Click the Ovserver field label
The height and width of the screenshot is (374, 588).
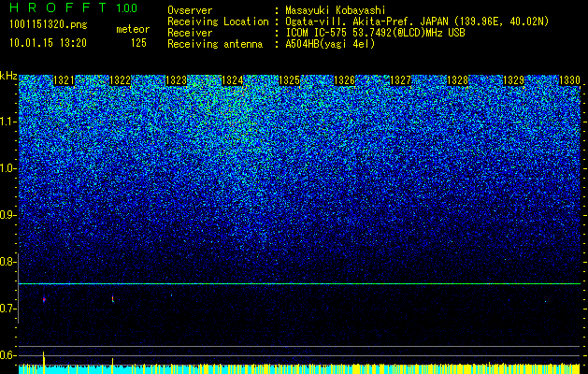pyautogui.click(x=190, y=10)
